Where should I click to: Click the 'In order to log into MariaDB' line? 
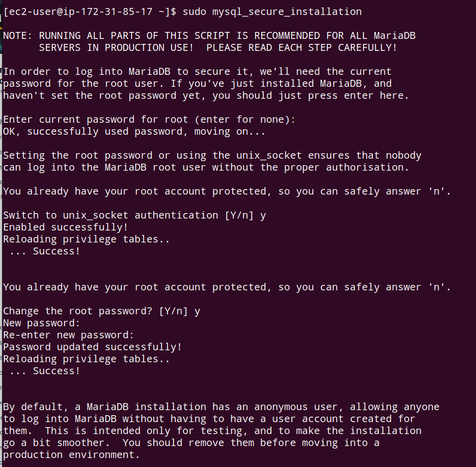click(197, 72)
